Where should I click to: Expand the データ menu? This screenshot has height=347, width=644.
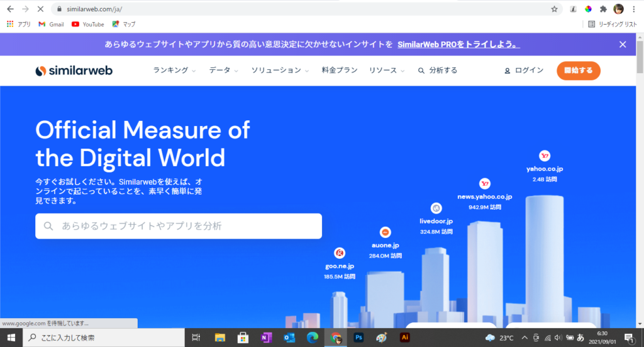click(x=223, y=71)
